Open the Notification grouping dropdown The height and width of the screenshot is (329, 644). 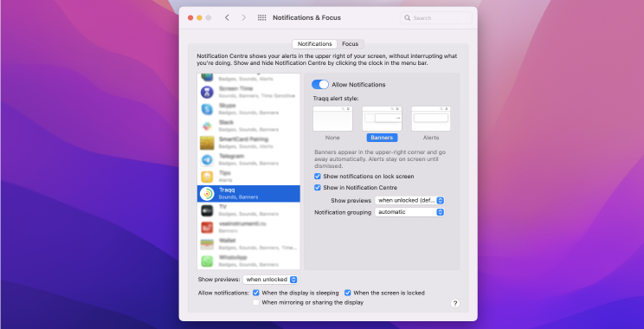409,212
